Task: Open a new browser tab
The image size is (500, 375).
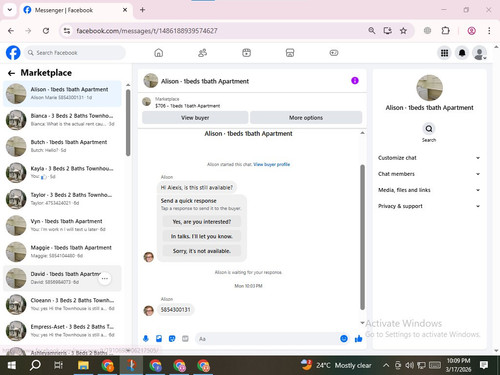Action: pyautogui.click(x=142, y=10)
